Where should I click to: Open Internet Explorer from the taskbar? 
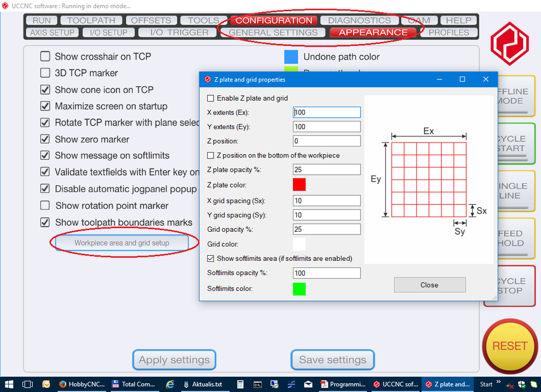(x=170, y=384)
